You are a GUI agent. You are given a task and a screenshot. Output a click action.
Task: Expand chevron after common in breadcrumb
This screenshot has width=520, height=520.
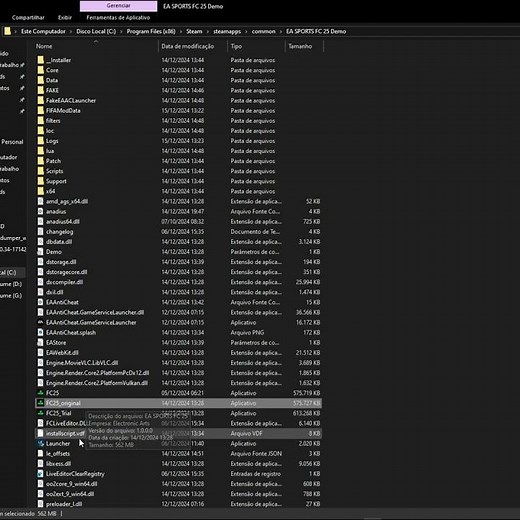tap(281, 32)
